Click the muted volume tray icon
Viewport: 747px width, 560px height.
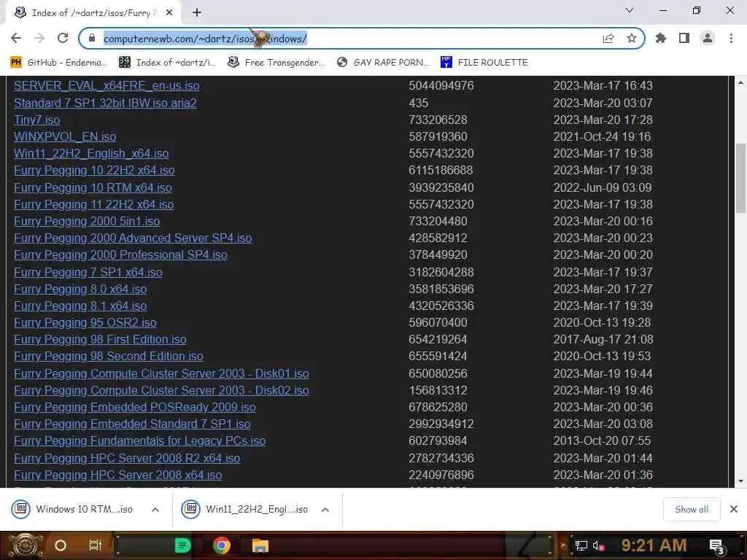598,545
